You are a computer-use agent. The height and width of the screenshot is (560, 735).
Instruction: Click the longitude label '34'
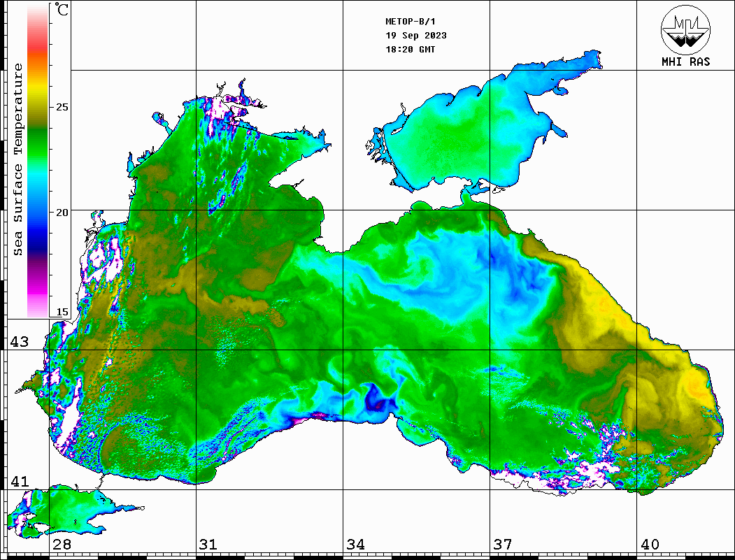355,544
